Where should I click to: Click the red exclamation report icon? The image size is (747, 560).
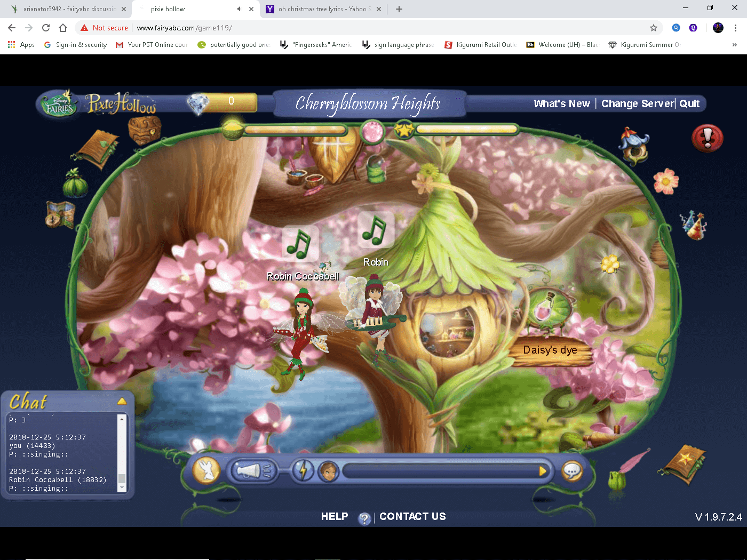click(x=707, y=138)
